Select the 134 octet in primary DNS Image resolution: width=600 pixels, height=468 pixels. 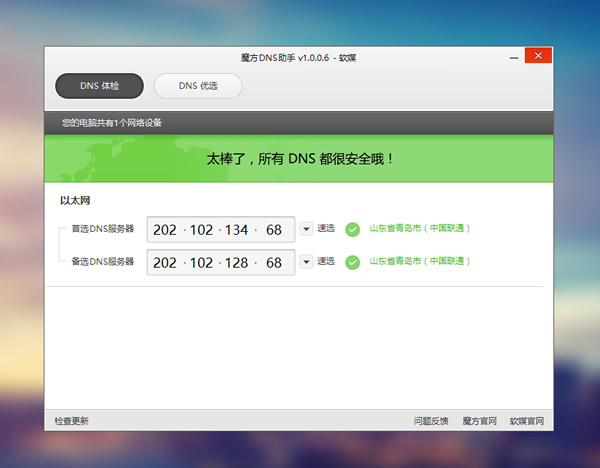coord(236,230)
